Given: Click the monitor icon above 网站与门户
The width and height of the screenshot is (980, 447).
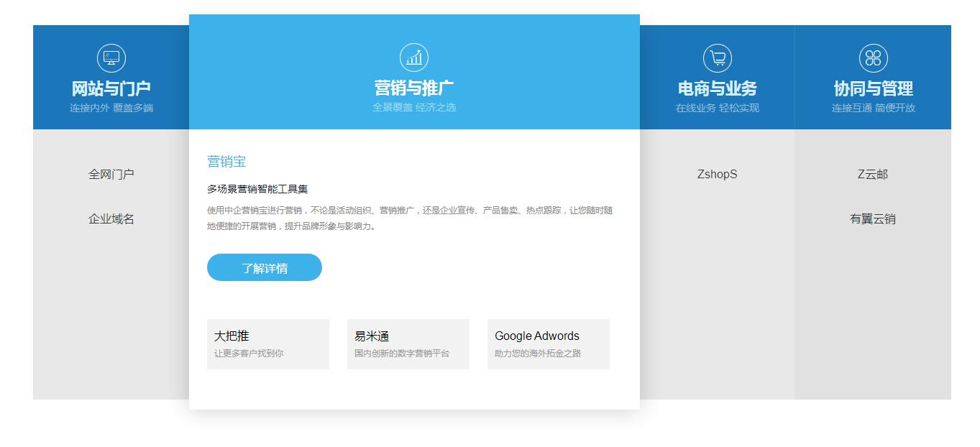Looking at the screenshot, I should click(x=111, y=57).
